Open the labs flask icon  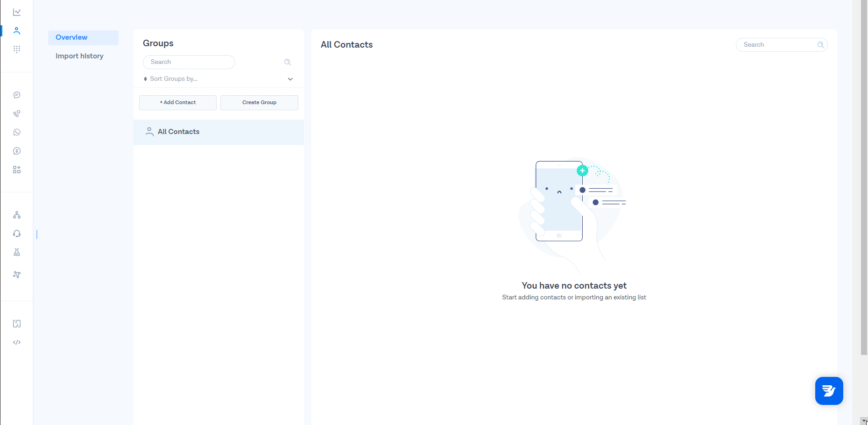point(17,252)
